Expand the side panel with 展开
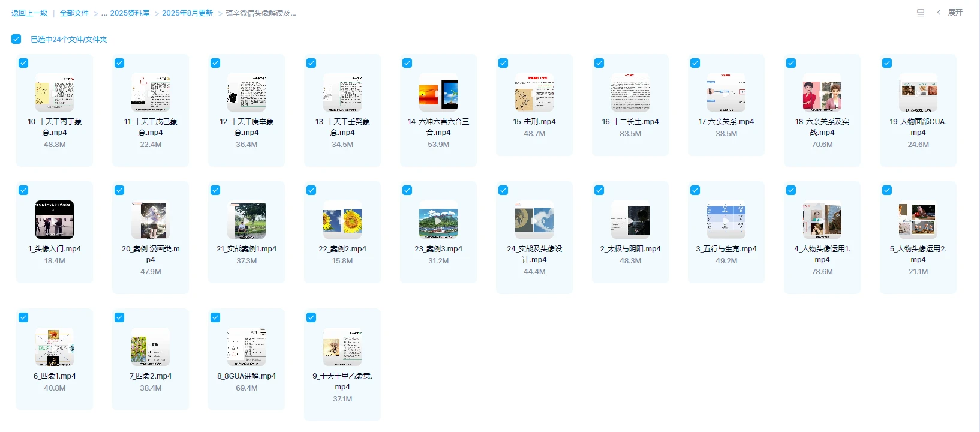The image size is (980, 432). pyautogui.click(x=955, y=13)
